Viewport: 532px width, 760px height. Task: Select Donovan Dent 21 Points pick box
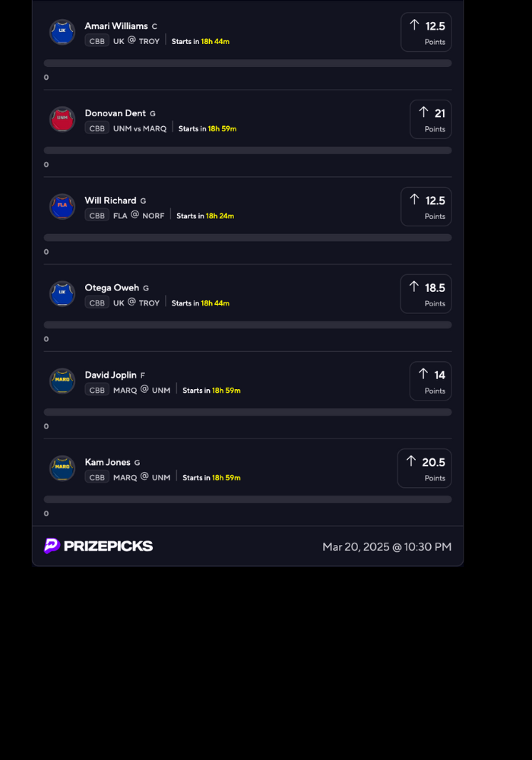pos(431,119)
